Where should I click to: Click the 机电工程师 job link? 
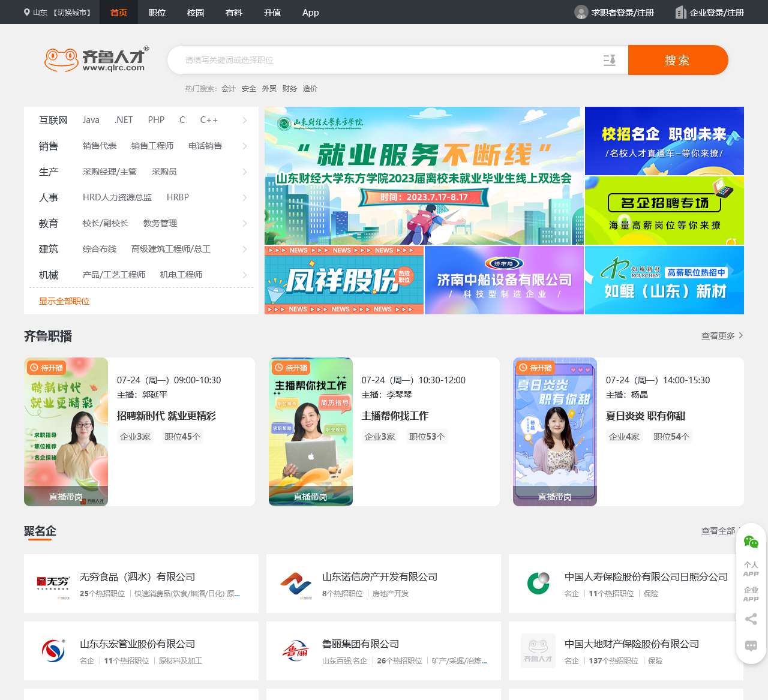pos(181,275)
